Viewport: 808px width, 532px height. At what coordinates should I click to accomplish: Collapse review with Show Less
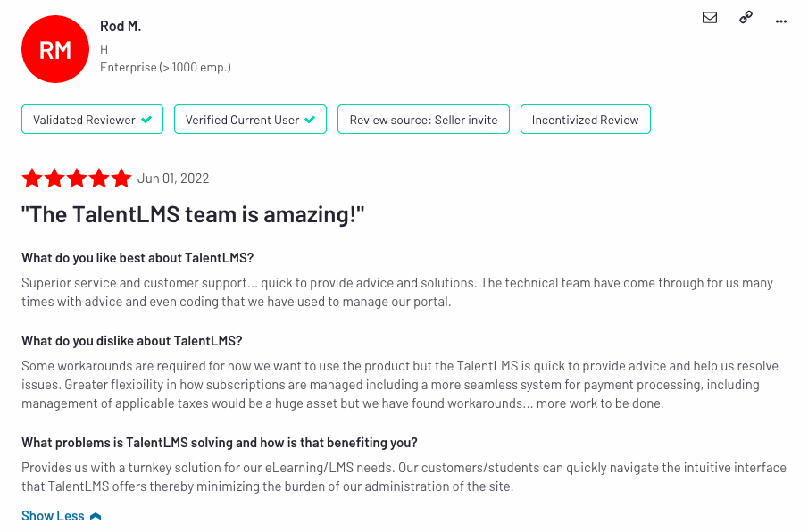(62, 516)
